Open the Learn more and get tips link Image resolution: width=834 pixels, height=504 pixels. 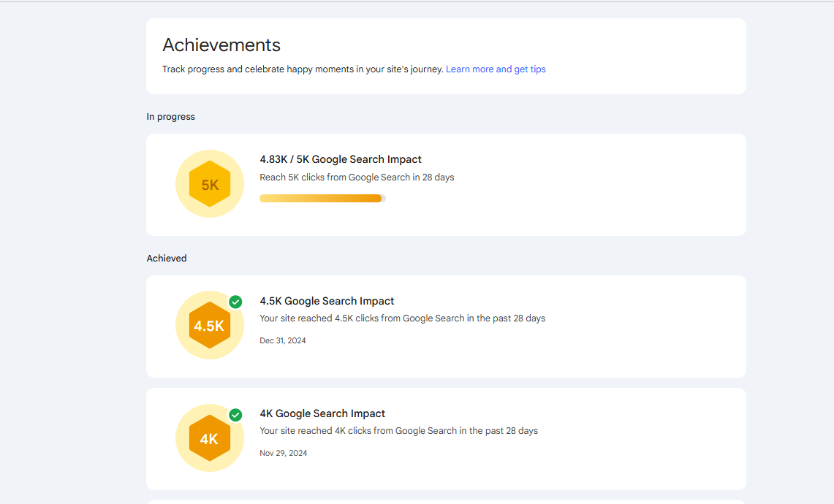[x=496, y=69]
